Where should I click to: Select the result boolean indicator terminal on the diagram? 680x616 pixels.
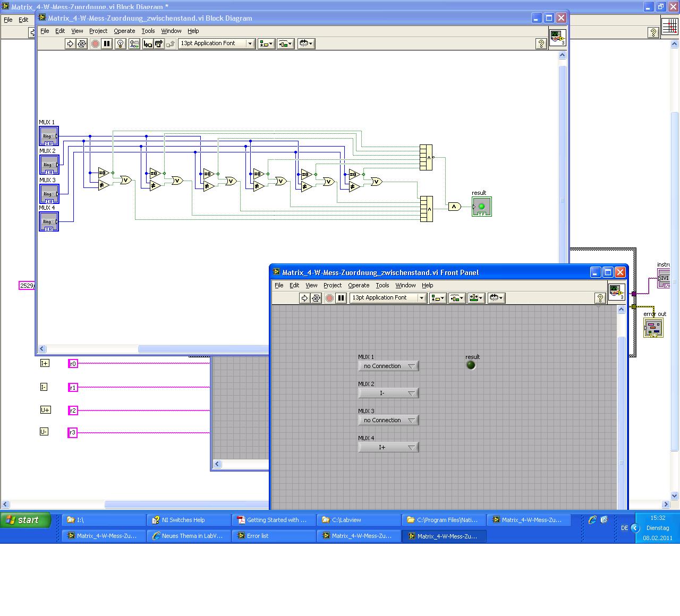tap(482, 207)
